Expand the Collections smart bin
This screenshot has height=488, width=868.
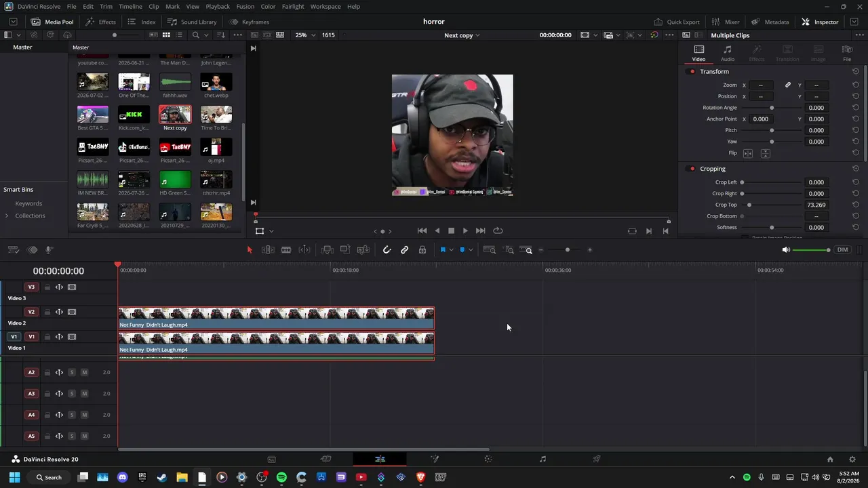[x=7, y=216]
